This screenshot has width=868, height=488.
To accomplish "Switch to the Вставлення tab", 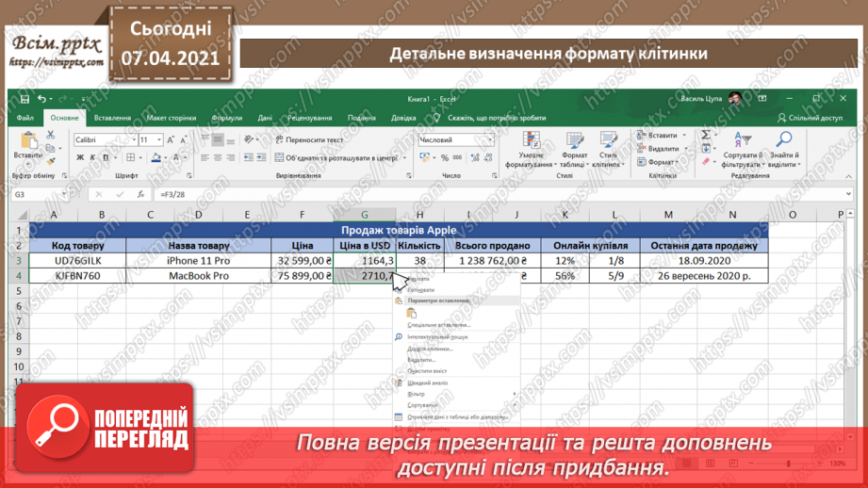I will pos(112,118).
